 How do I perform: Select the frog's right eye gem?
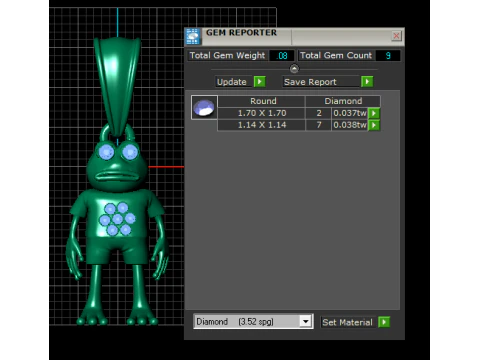(130, 152)
